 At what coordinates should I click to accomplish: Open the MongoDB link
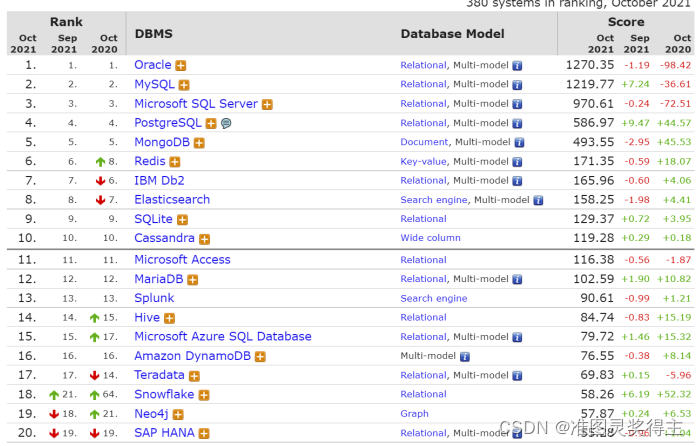[162, 142]
